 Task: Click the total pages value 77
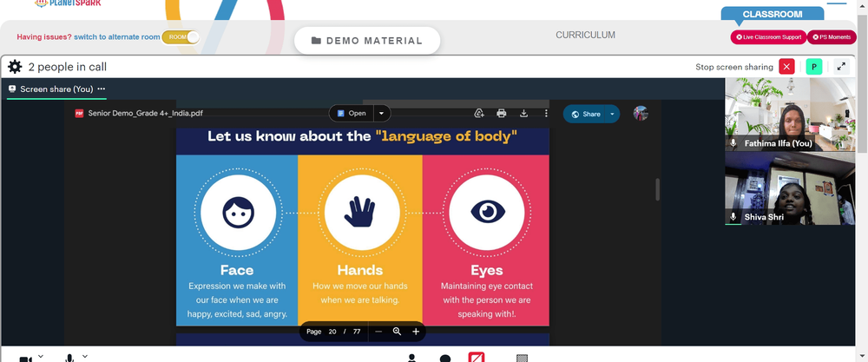(357, 332)
